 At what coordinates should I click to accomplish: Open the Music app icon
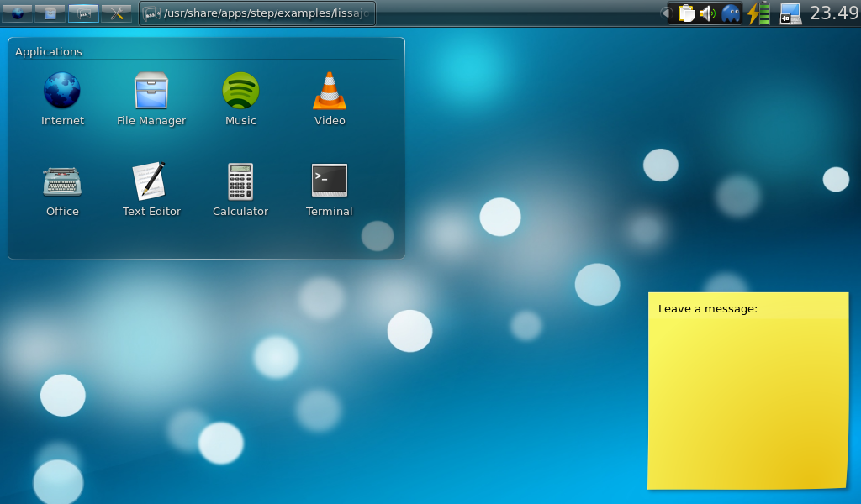(x=240, y=91)
